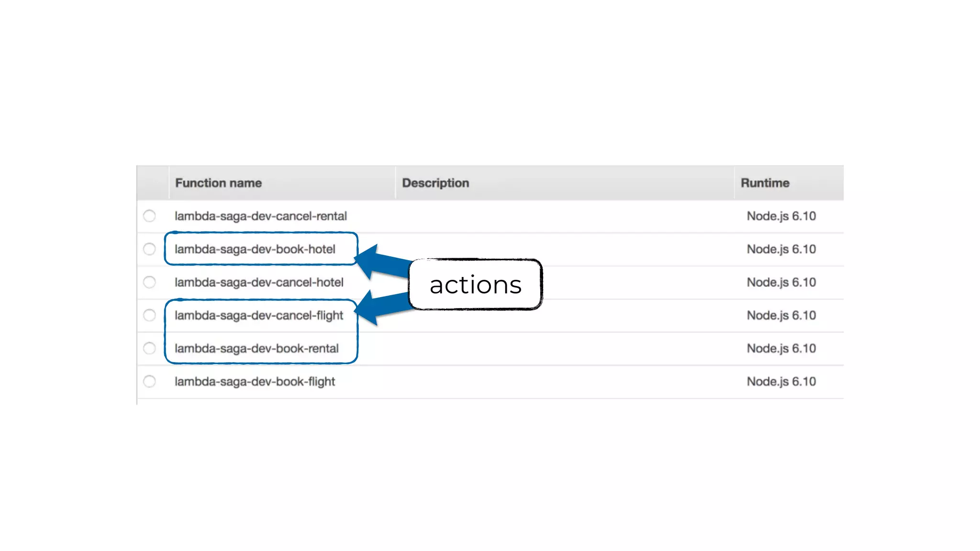This screenshot has width=980, height=551.
Task: Click the actions callout label
Action: pyautogui.click(x=475, y=285)
